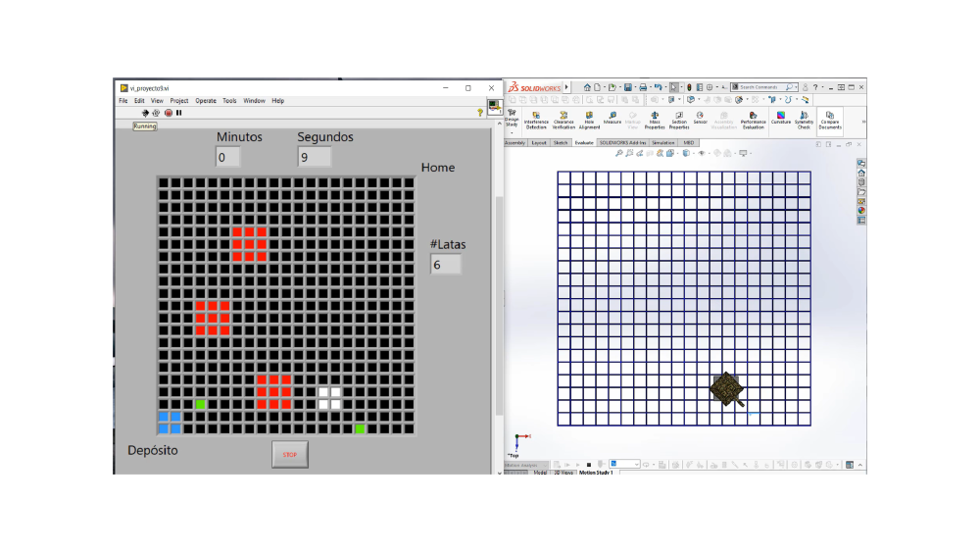Click the Open file icon in SolidWorks

pyautogui.click(x=612, y=87)
